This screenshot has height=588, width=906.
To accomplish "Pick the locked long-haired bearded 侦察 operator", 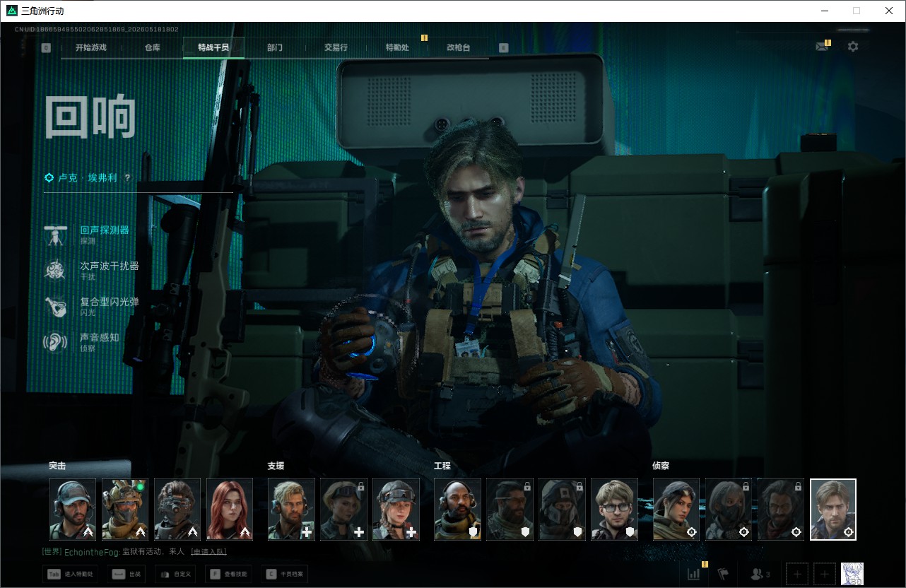I will pyautogui.click(x=781, y=510).
